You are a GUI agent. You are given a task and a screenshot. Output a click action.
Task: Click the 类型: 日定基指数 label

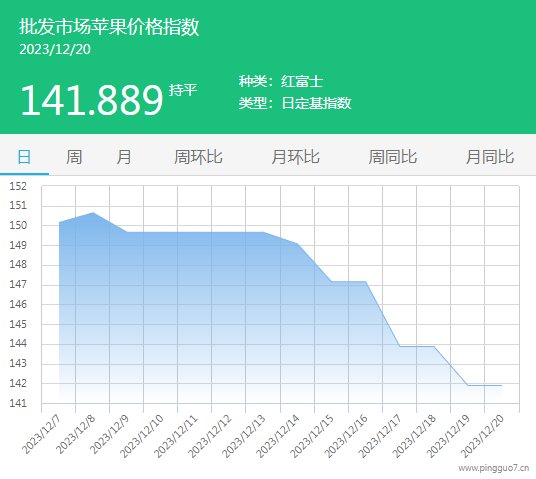click(295, 103)
